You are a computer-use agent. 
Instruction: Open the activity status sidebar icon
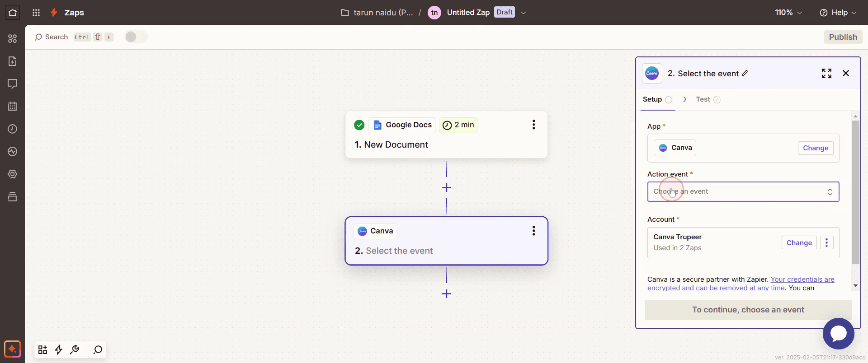13,151
